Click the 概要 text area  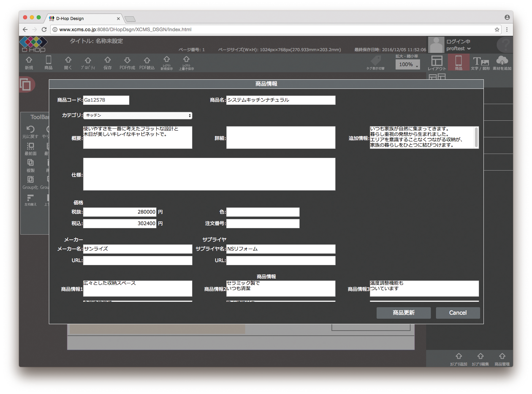(x=138, y=137)
